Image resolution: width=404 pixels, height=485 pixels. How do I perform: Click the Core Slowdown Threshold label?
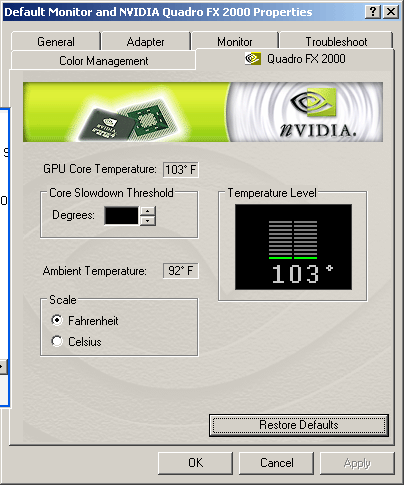click(x=111, y=193)
